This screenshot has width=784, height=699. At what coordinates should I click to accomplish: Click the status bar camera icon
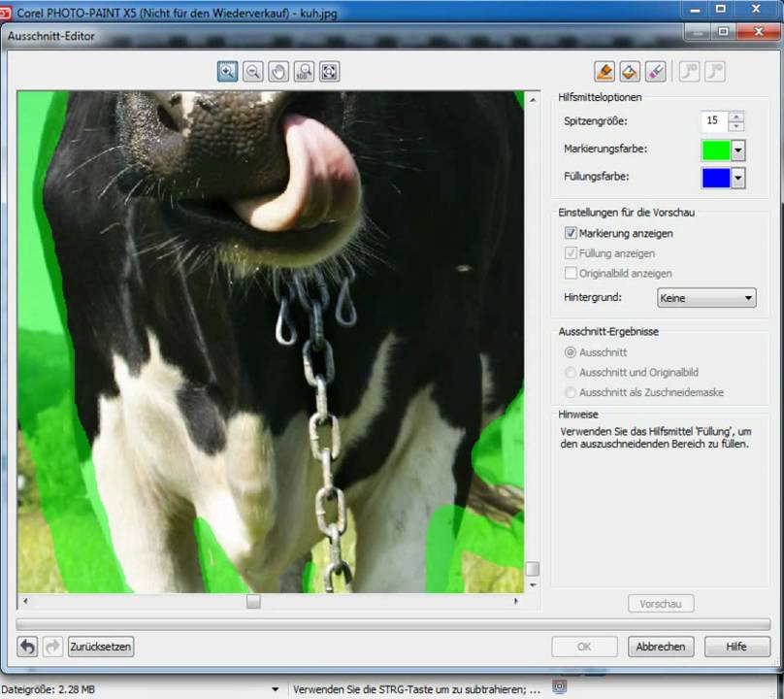[x=560, y=686]
